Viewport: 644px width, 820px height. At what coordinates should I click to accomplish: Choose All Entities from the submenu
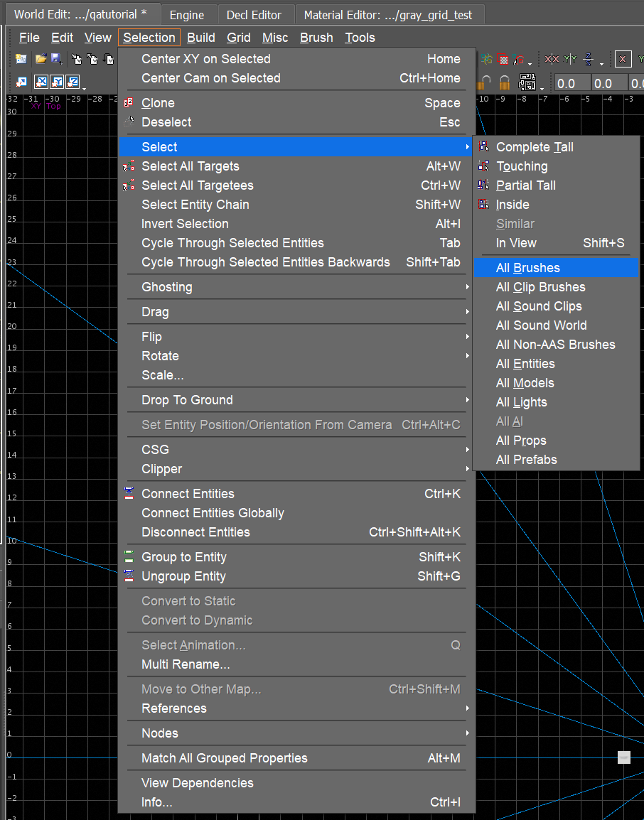[556, 364]
